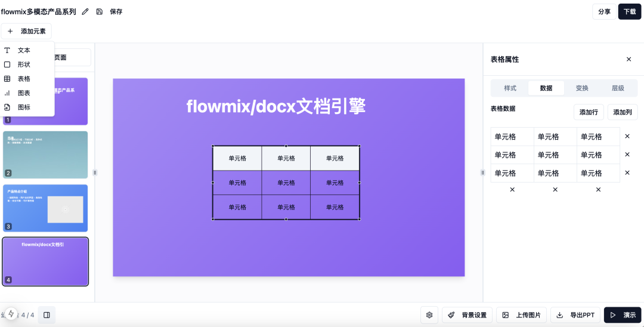
Task: Open settings with the gear icon
Action: (429, 315)
